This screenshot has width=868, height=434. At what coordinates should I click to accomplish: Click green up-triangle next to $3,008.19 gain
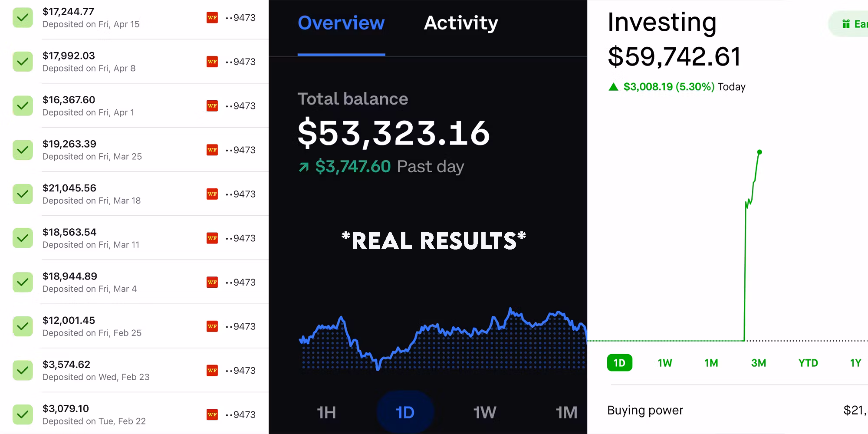click(613, 87)
